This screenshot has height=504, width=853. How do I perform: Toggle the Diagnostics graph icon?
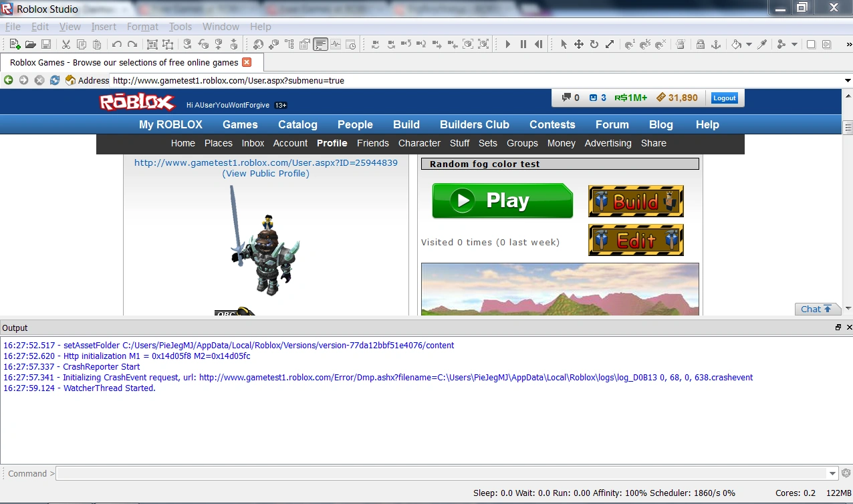point(336,44)
